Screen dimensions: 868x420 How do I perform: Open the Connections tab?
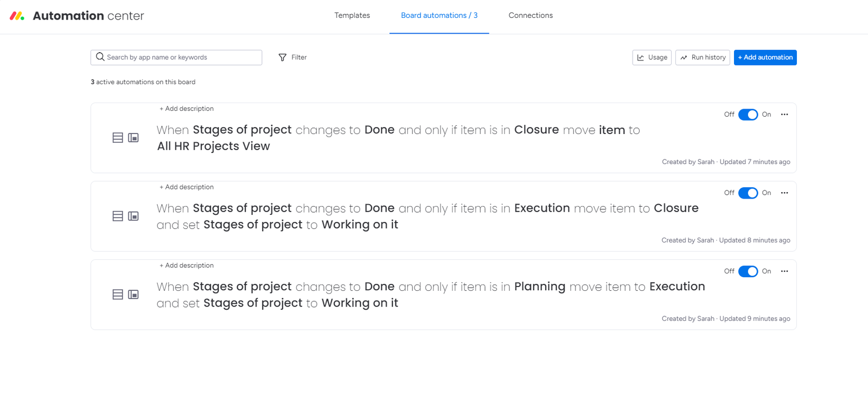click(x=531, y=16)
